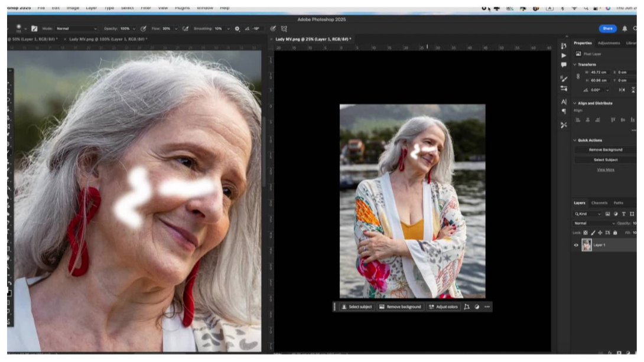The image size is (644, 362).
Task: Filter layers by type (T) icon
Action: coord(624,214)
